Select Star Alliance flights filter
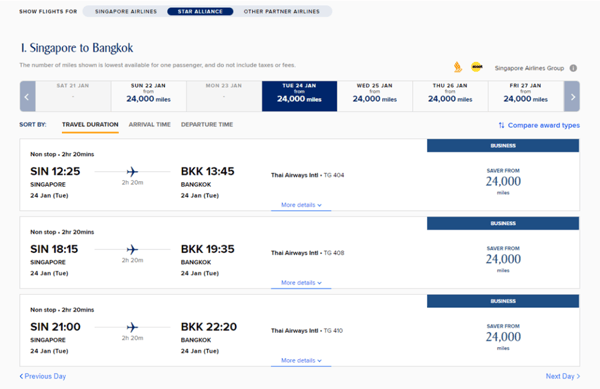This screenshot has width=600, height=389. (200, 11)
